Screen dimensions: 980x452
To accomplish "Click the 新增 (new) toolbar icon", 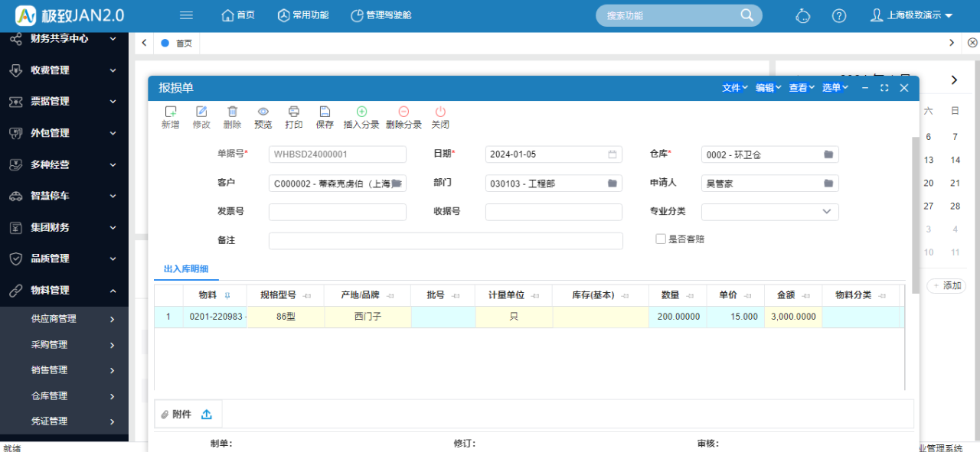I will tap(170, 112).
